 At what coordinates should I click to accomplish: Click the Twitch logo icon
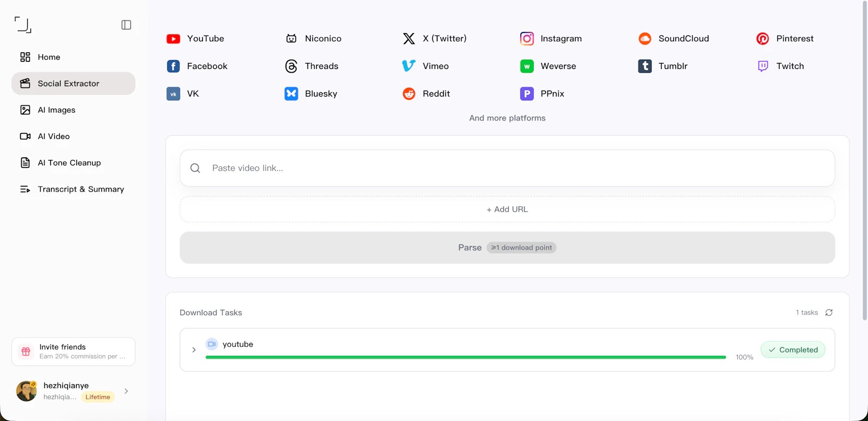coord(763,66)
